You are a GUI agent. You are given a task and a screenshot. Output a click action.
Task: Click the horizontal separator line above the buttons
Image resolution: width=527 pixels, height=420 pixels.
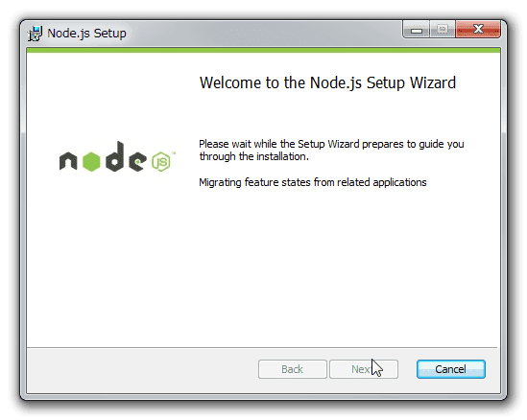(x=261, y=347)
